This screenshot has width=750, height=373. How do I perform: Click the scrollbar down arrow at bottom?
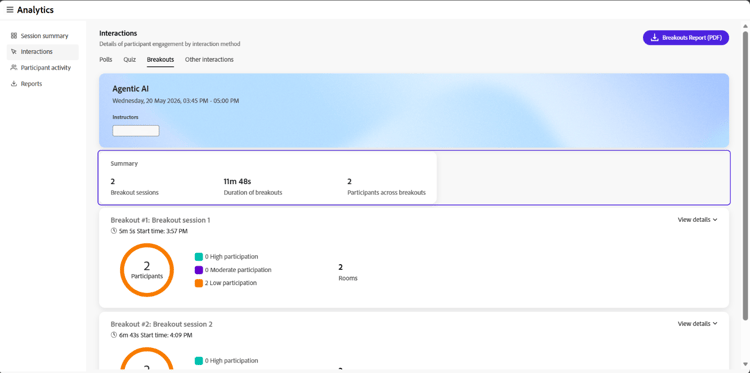745,365
